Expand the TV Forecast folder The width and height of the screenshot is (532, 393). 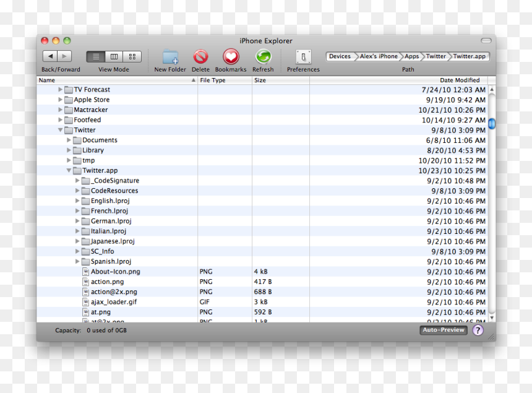[x=60, y=90]
